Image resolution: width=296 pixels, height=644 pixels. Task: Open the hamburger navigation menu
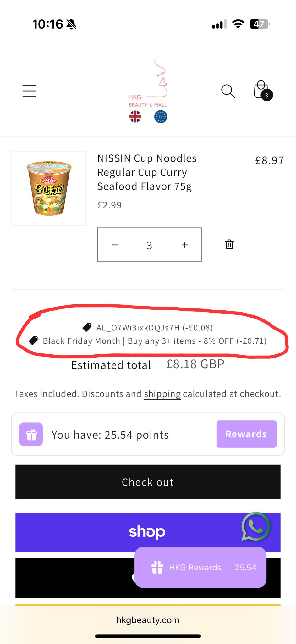29,91
